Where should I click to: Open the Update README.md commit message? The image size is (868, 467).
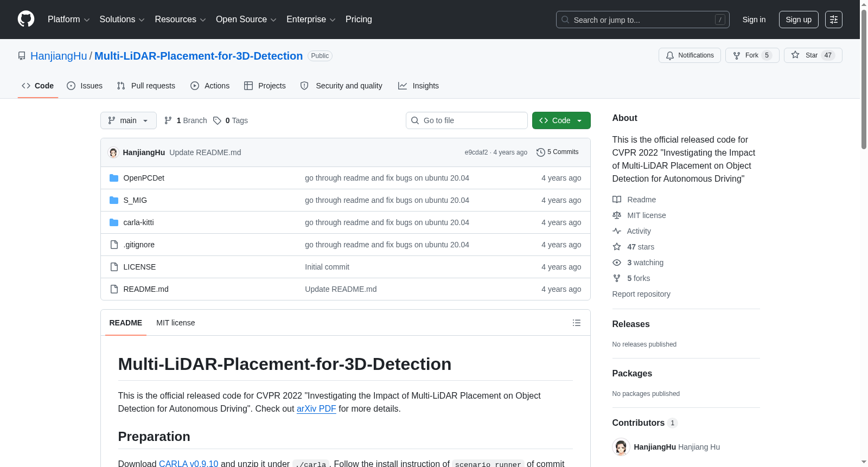tap(205, 152)
